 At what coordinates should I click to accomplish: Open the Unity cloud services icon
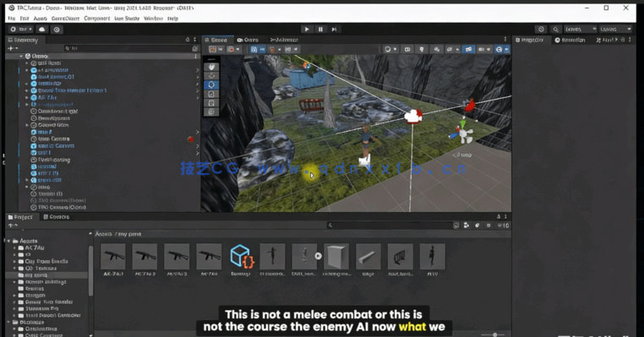point(42,30)
